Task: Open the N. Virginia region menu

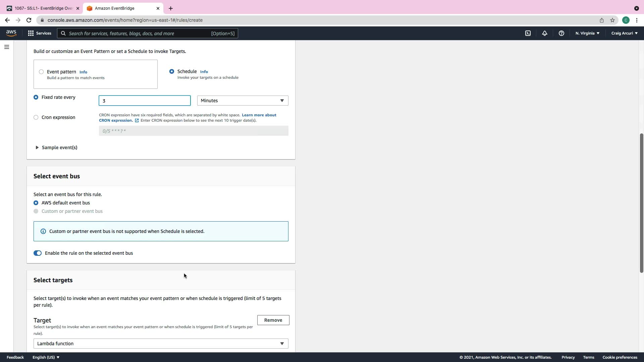Action: pos(587,33)
